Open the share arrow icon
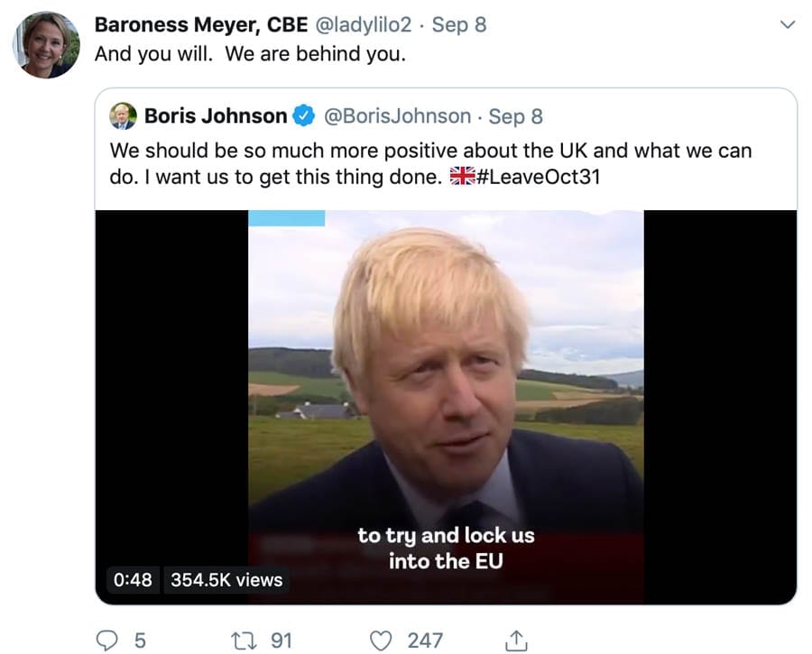This screenshot has width=812, height=654. pos(516,640)
